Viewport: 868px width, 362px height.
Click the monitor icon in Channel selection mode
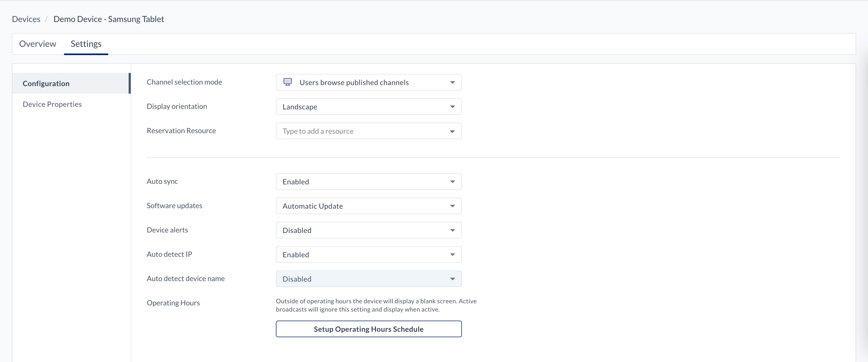click(x=288, y=82)
